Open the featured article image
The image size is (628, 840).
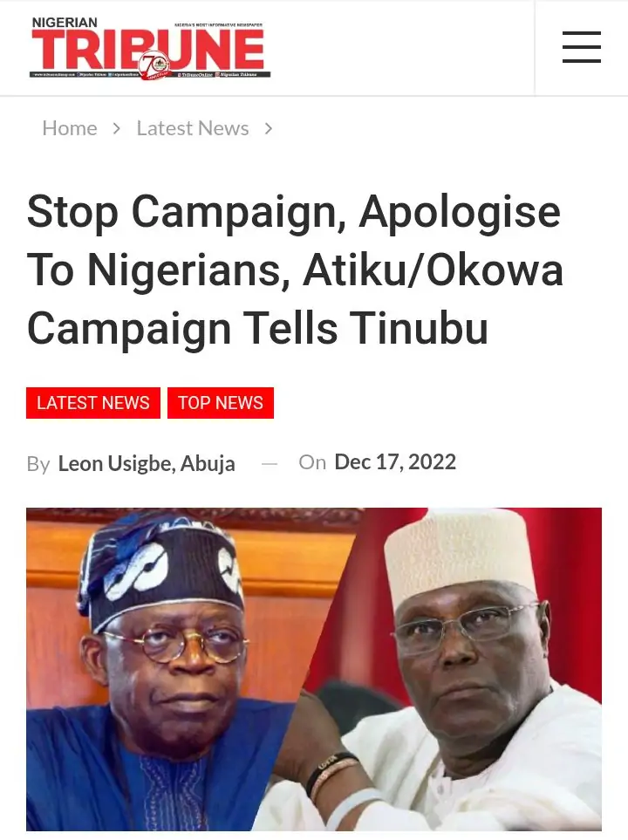(x=314, y=669)
